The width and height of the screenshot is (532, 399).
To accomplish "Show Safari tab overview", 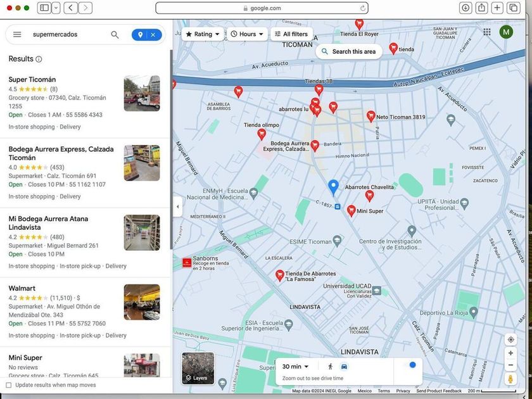I will pos(514,8).
